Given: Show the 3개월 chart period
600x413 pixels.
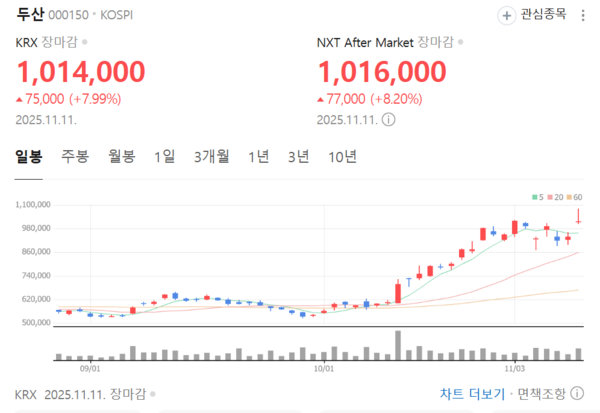Looking at the screenshot, I should click(211, 157).
